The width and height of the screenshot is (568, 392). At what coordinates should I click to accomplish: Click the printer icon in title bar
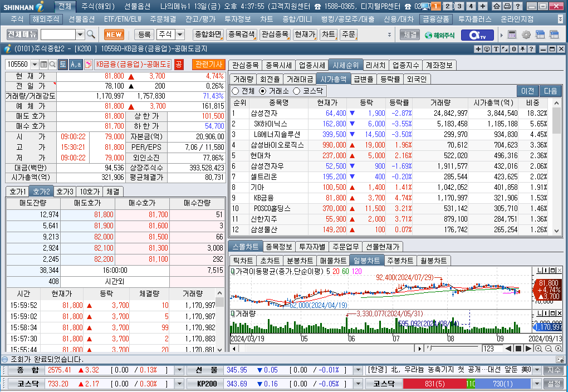coord(507,6)
